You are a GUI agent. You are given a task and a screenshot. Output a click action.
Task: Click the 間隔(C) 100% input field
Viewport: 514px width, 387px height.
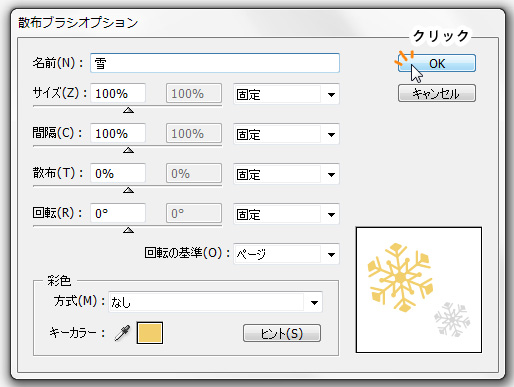pos(118,133)
